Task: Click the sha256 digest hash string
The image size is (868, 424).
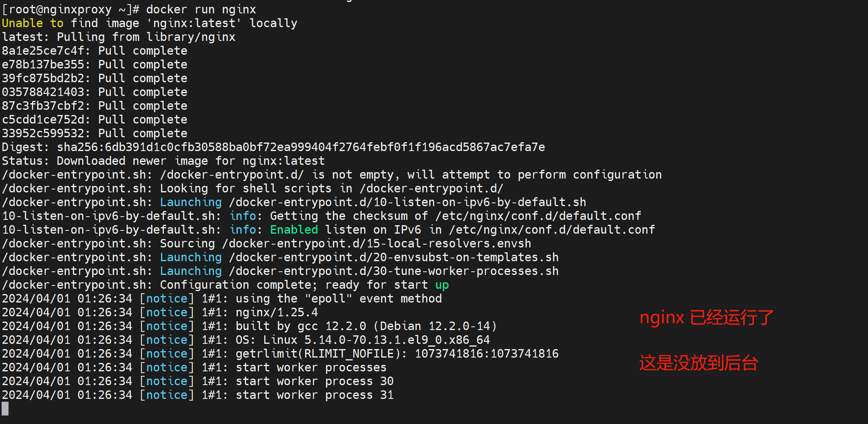Action: (x=301, y=147)
